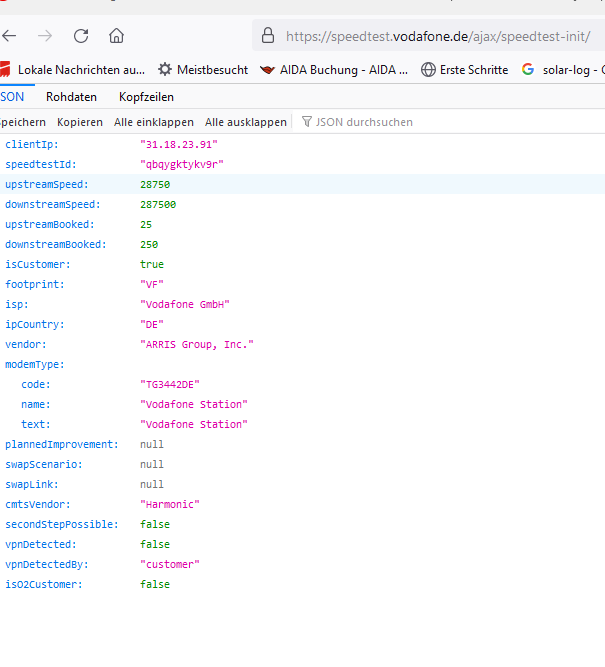Click the lock icon in address bar
605x667 pixels.
(267, 36)
